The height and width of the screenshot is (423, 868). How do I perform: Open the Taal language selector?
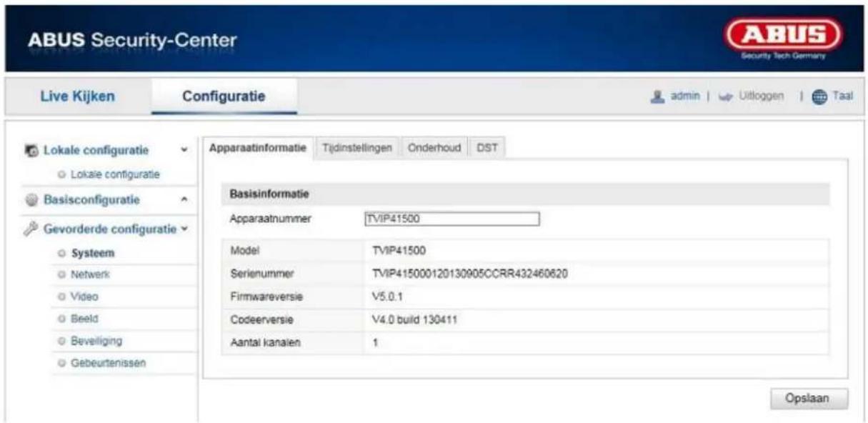844,96
